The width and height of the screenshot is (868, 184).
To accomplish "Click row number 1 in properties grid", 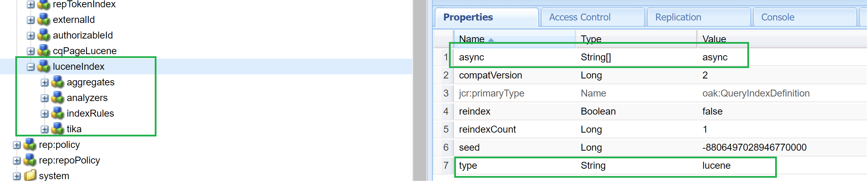I will (x=446, y=57).
